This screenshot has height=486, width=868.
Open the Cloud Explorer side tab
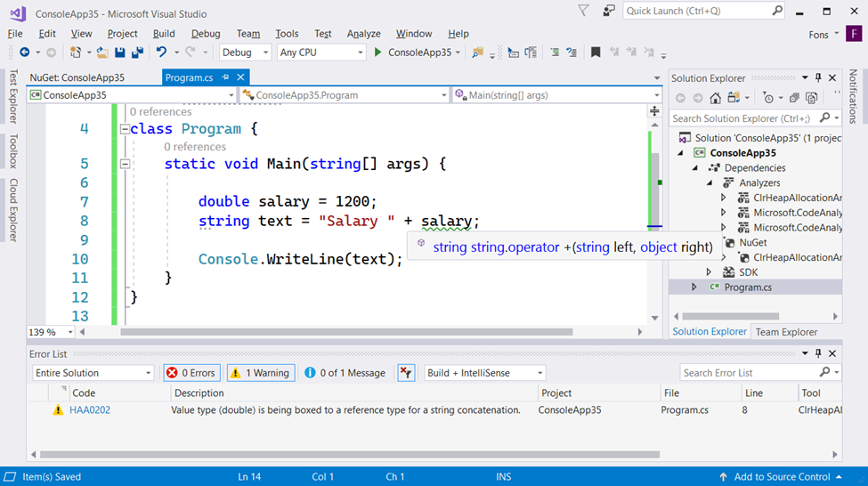[x=13, y=210]
